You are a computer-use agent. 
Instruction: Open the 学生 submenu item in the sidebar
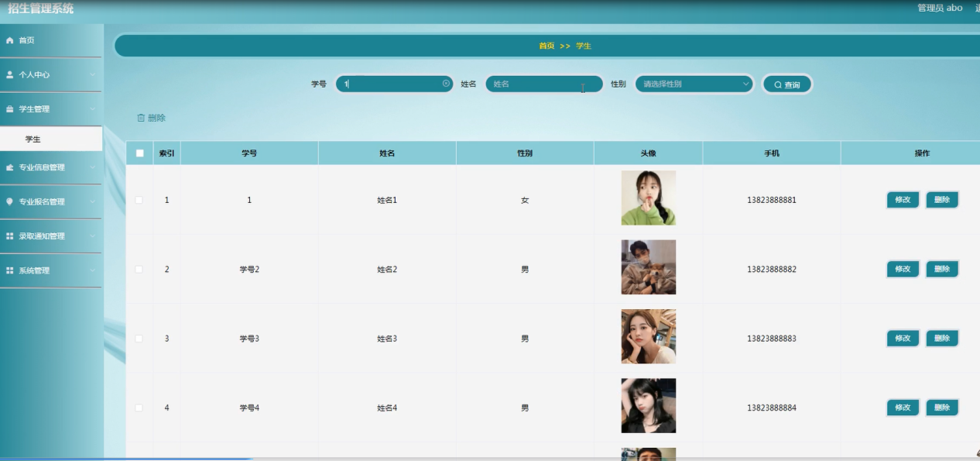[x=51, y=139]
